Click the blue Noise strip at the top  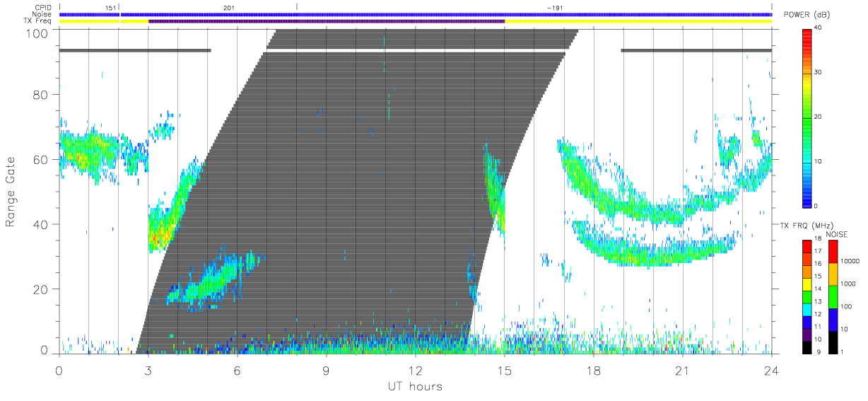pos(416,14)
